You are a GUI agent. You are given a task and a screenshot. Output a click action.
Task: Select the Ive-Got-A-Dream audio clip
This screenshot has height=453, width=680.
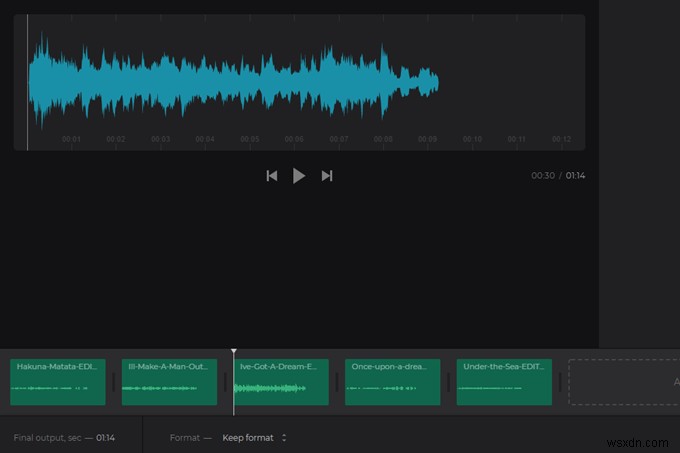click(281, 381)
